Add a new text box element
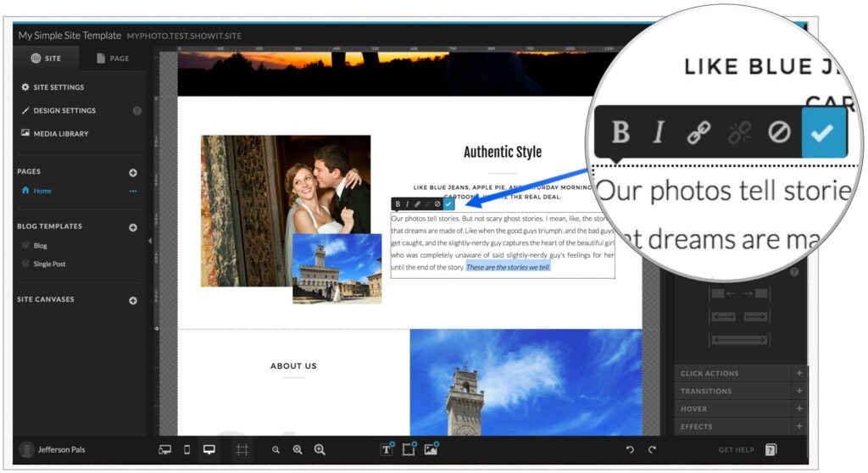 point(387,449)
